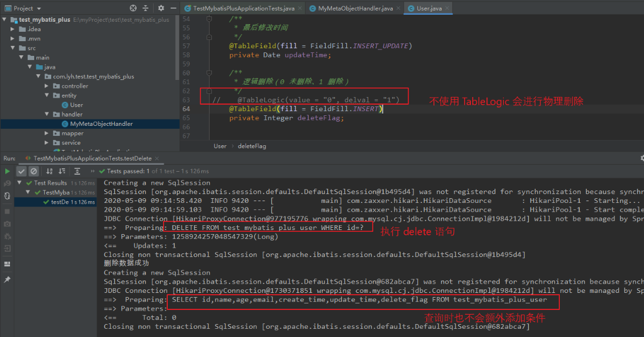This screenshot has width=644, height=337.
Task: Close the User.java editor tab
Action: point(447,8)
